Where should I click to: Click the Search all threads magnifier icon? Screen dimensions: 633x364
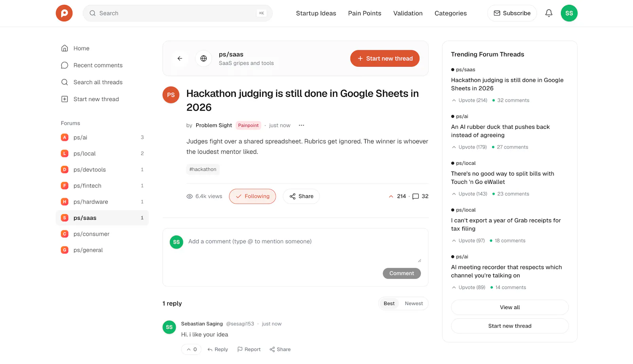(x=65, y=82)
